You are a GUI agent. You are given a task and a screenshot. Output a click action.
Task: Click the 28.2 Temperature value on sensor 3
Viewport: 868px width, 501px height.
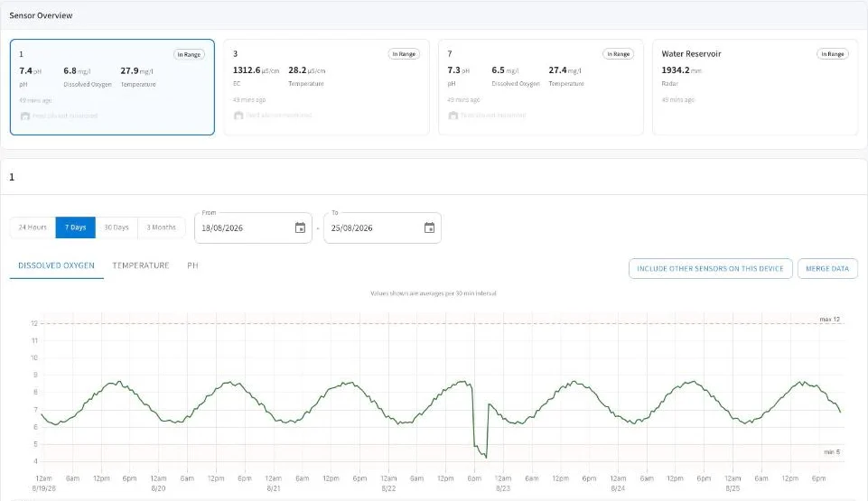pyautogui.click(x=307, y=70)
